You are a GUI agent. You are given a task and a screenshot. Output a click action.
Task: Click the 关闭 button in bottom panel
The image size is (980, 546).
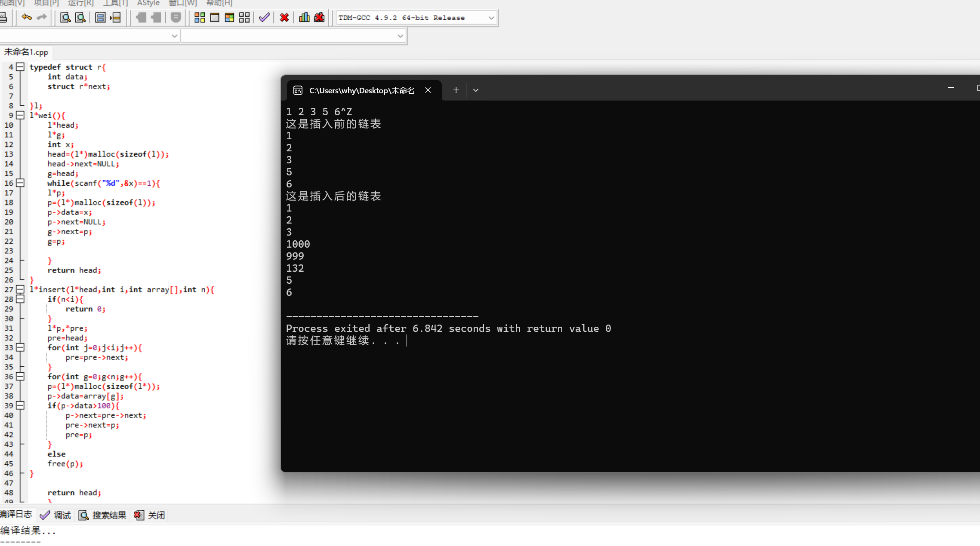pos(150,515)
